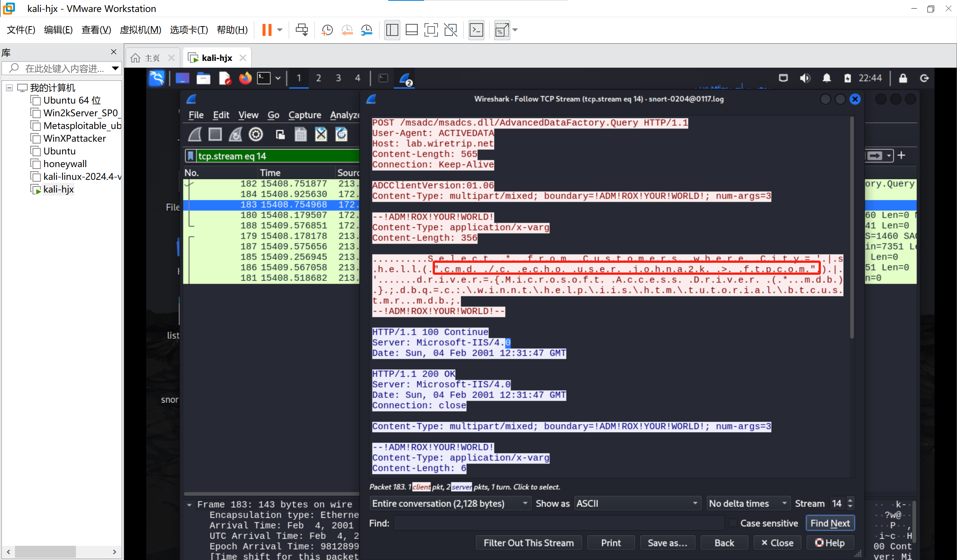Toggle the VMware library sidebar view icon

point(392,30)
